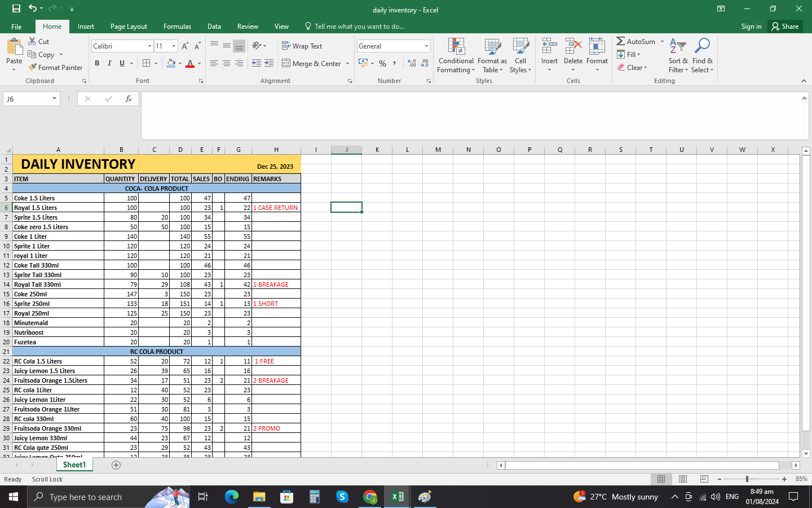Expand the AutoSum dropdown arrow
Screen dimensions: 812x508
pos(662,42)
